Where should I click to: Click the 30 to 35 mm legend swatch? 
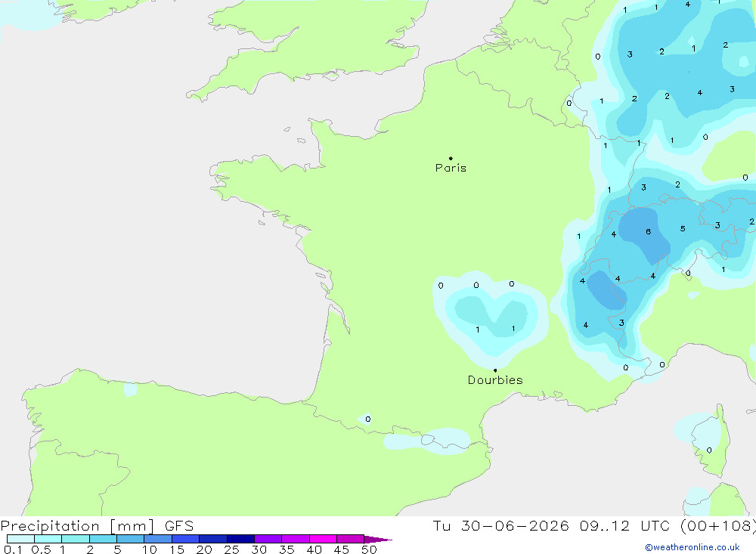coord(268,539)
